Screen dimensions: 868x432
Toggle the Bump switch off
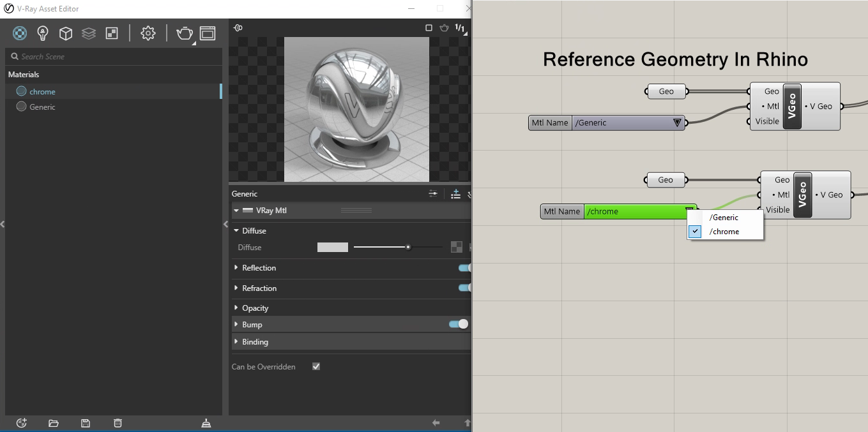pos(459,324)
